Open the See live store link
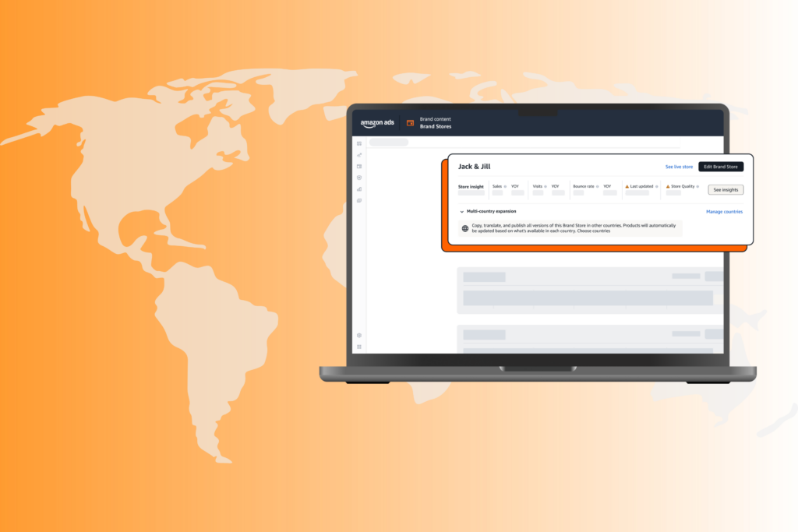 678,167
